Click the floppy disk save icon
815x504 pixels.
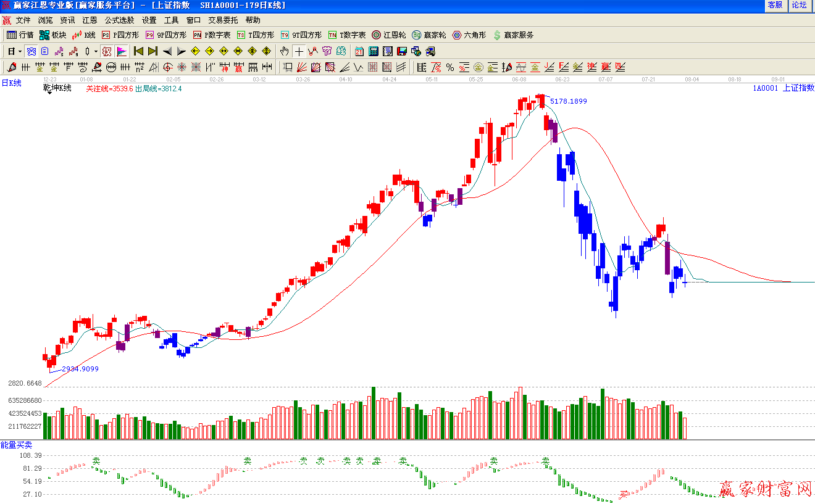401,51
